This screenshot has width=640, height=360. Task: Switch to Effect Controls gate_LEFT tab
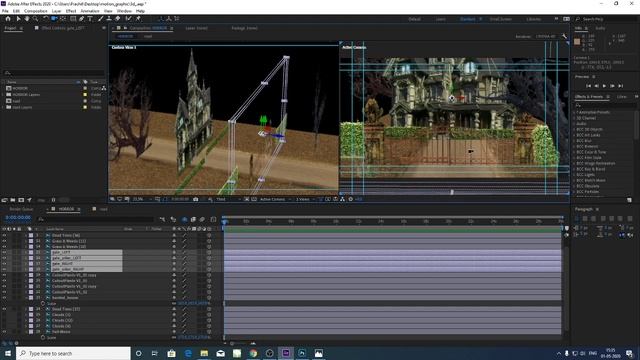pos(63,28)
